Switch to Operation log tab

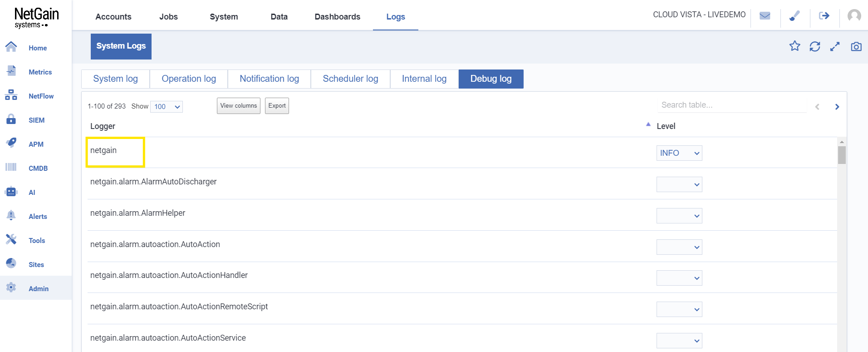[189, 79]
